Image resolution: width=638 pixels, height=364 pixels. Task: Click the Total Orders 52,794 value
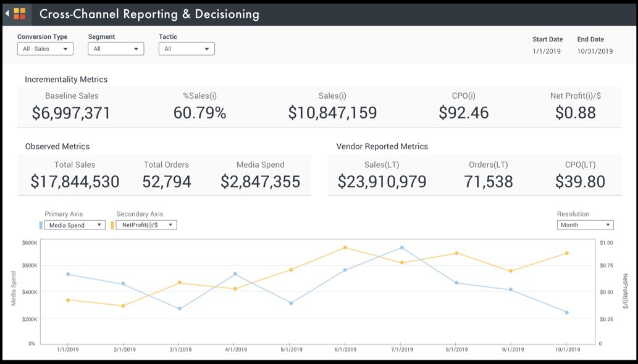pyautogui.click(x=167, y=181)
